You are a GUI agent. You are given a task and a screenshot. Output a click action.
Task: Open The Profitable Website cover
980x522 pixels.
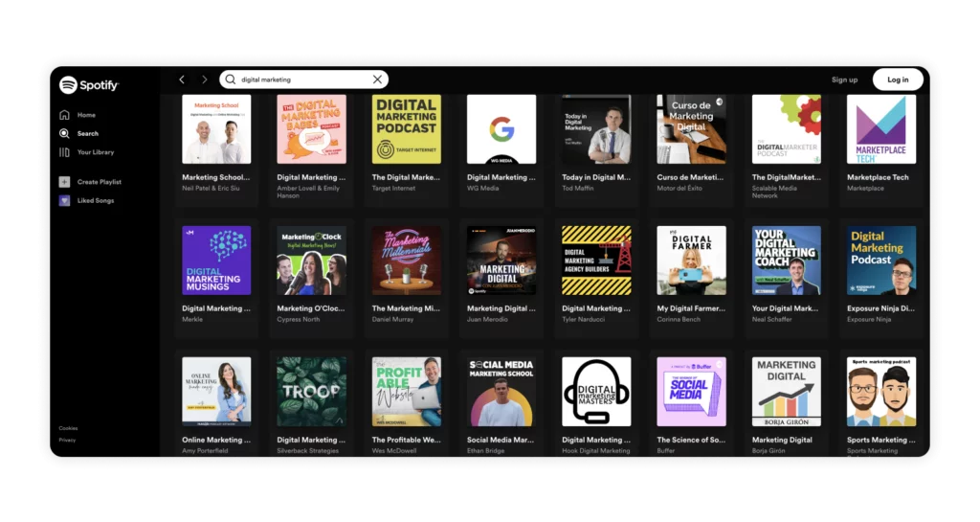click(406, 392)
